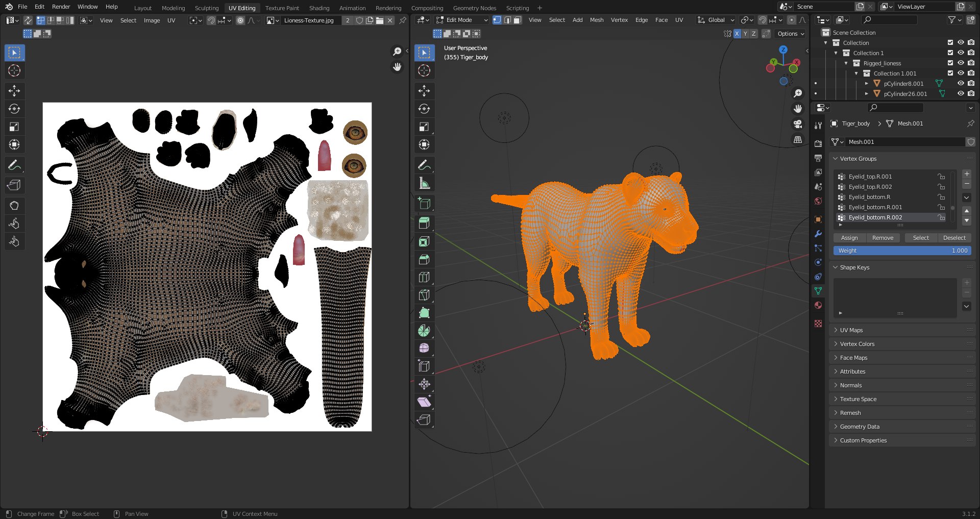The image size is (980, 519).
Task: Select the Move tool in 3D viewport
Action: pyautogui.click(x=424, y=91)
